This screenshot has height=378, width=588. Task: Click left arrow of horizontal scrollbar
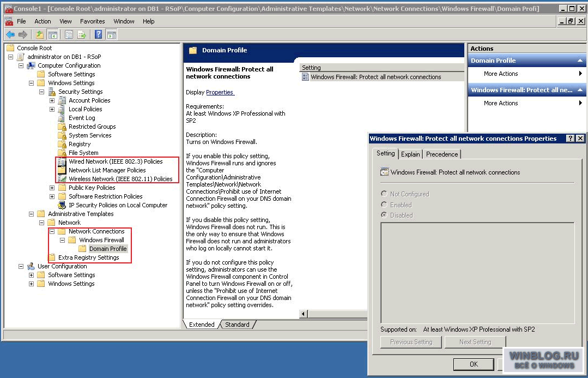coord(304,314)
